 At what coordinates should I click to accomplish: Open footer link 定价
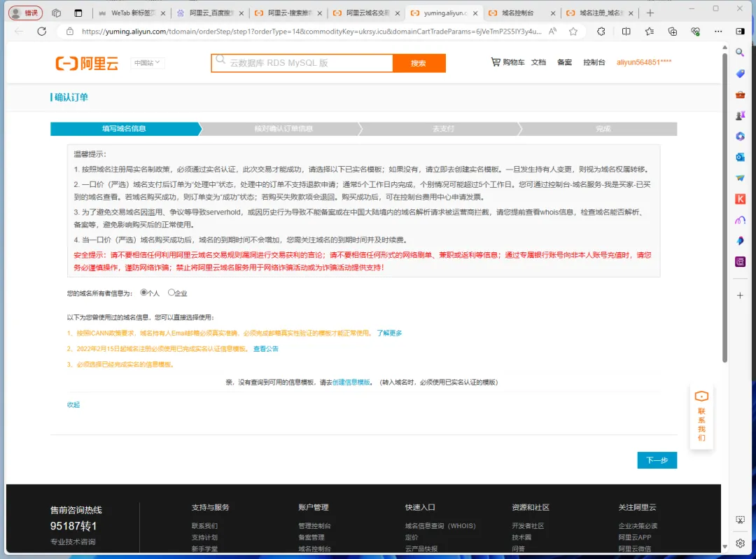click(412, 537)
